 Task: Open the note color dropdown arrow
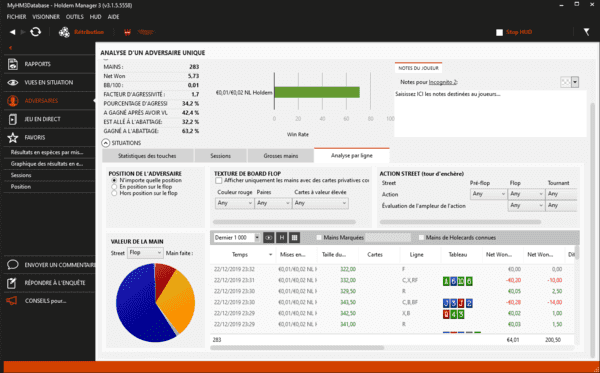(575, 82)
